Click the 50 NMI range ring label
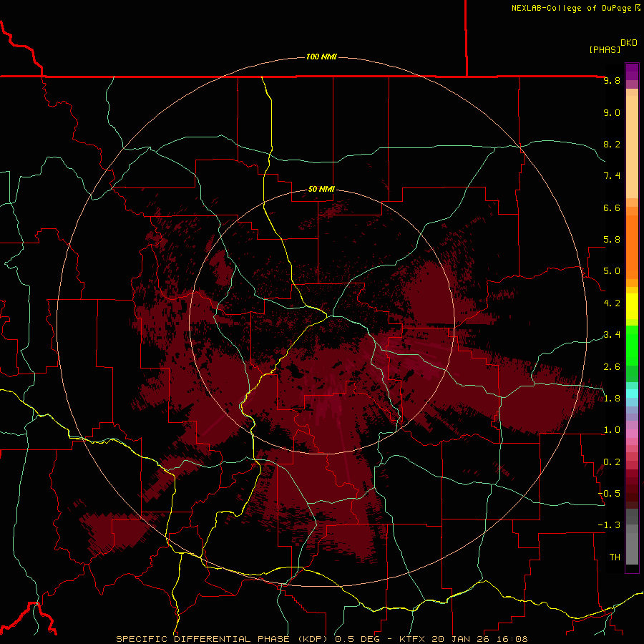 click(321, 189)
